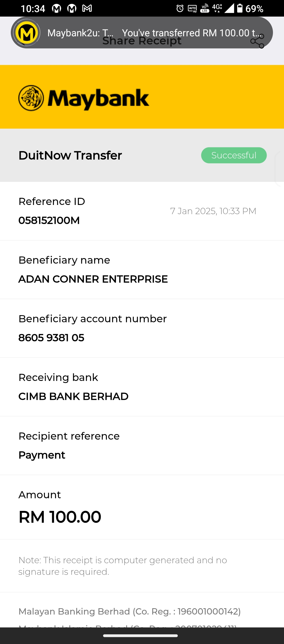Tap the cellular signal strength icon

tap(229, 8)
